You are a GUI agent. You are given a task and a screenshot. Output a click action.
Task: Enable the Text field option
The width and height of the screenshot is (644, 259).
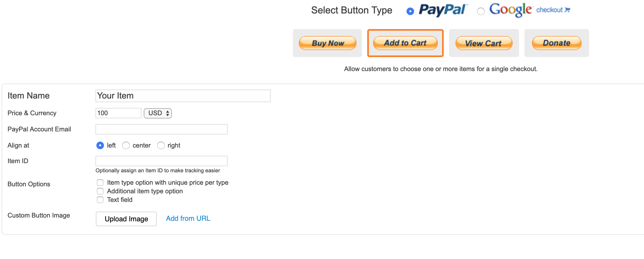point(100,200)
